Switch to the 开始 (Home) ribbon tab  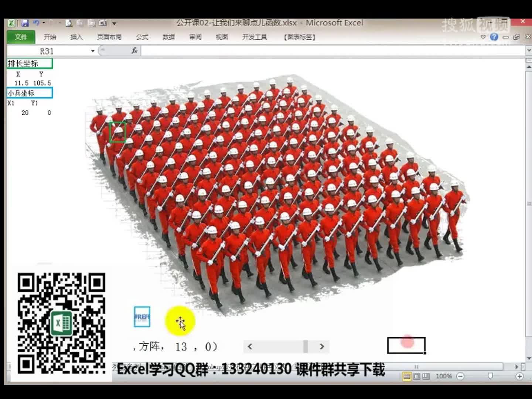point(50,37)
